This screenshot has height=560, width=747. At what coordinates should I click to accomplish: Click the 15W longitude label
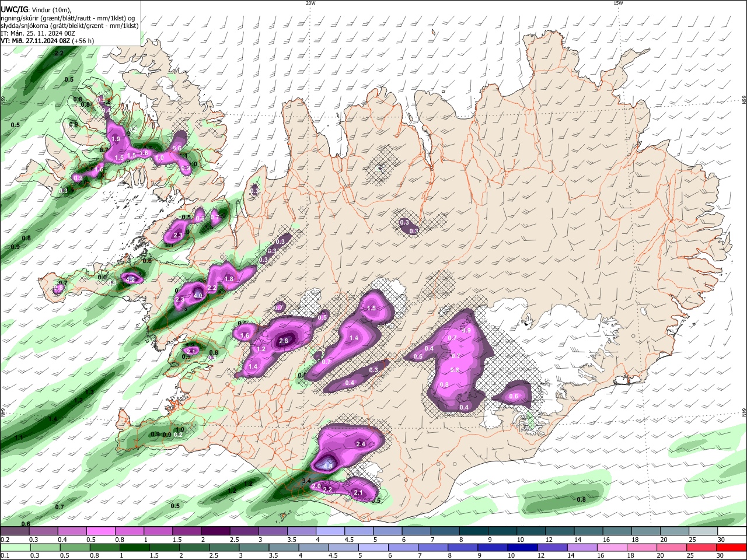tap(618, 3)
